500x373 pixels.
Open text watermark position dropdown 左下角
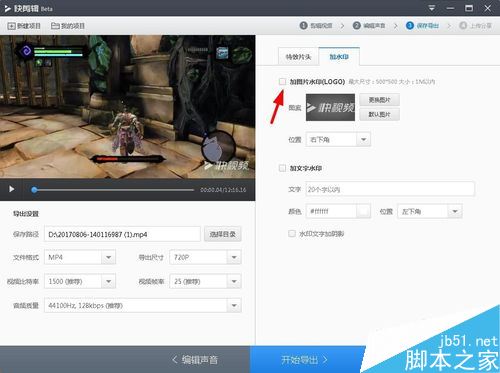click(x=430, y=211)
